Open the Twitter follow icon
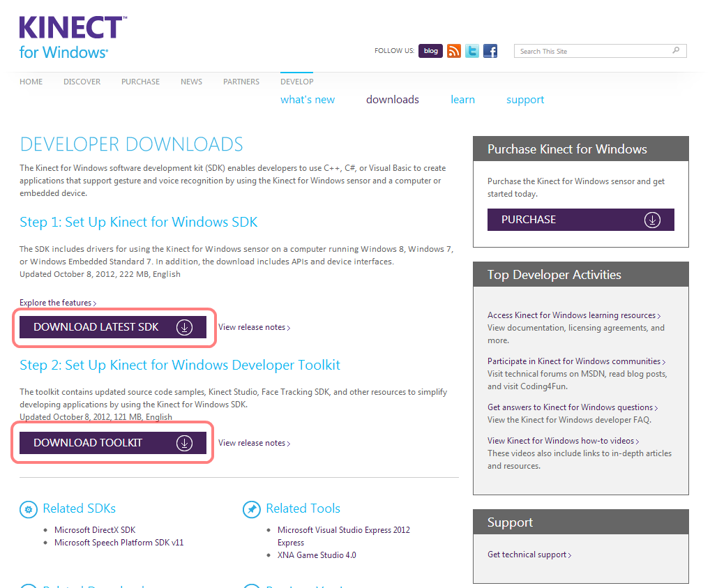Screen dimensions: 710x588 pos(472,51)
